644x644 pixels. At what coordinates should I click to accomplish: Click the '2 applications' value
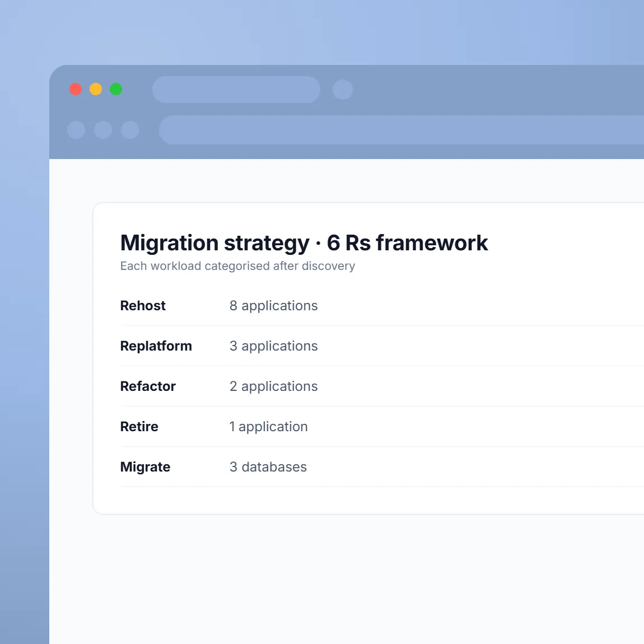[273, 386]
